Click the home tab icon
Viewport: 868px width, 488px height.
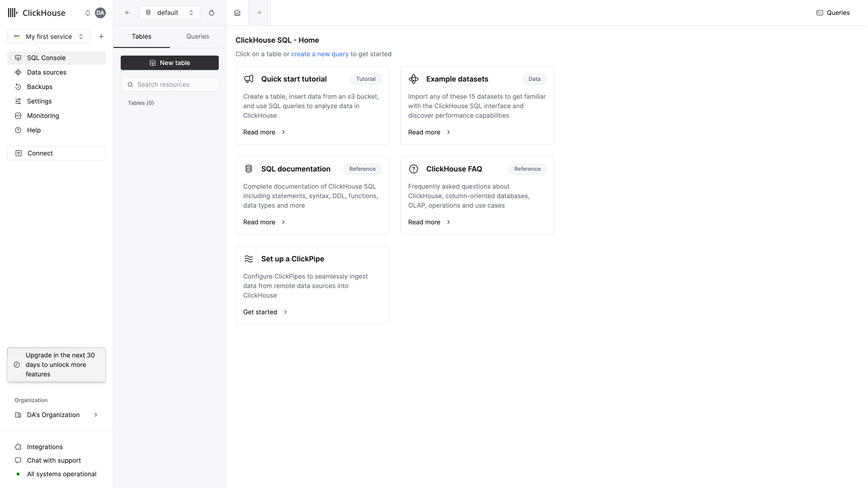point(237,12)
